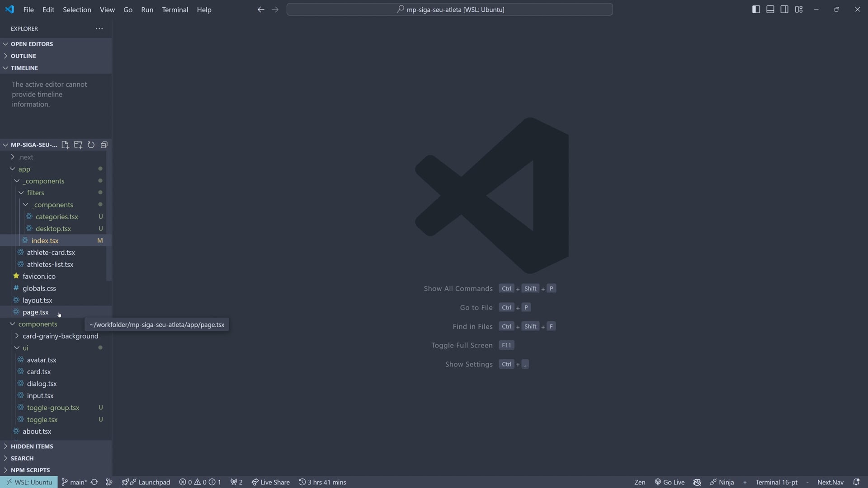
Task: Expand the Search section
Action: pos(56,458)
